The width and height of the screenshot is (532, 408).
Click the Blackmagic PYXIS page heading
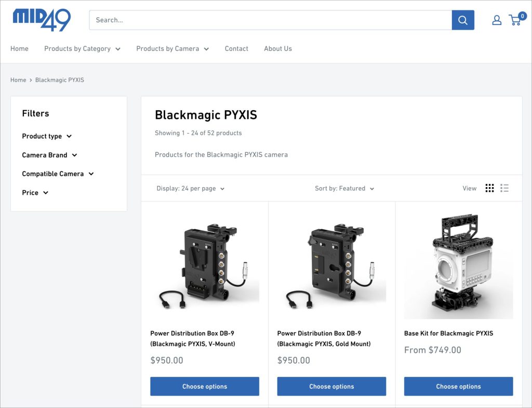(x=206, y=115)
